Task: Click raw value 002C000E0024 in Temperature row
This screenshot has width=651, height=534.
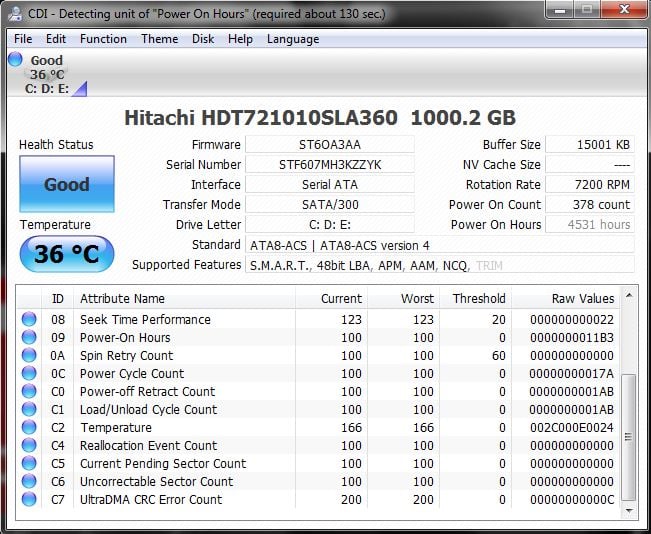Action: [x=572, y=427]
